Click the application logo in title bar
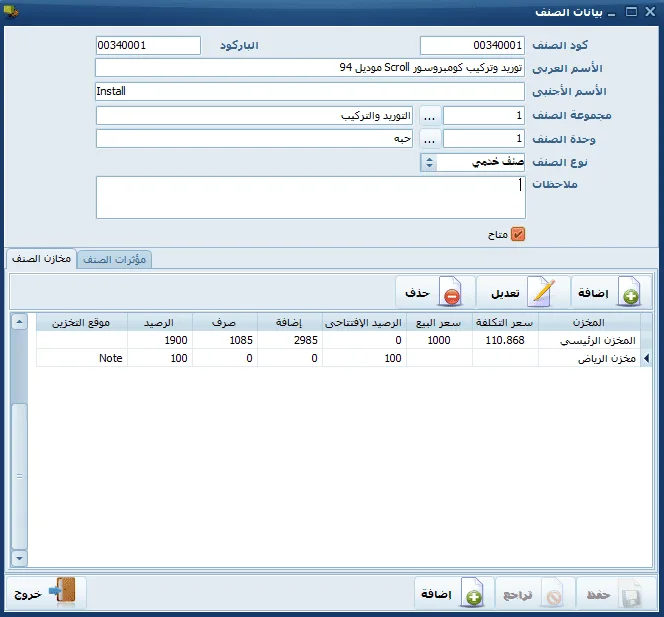664x617 pixels. 11,11
